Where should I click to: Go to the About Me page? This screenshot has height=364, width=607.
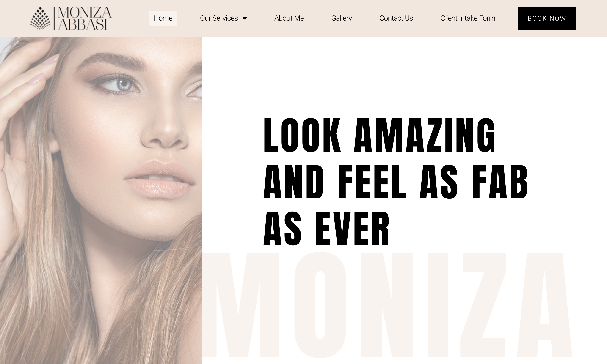pos(289,18)
